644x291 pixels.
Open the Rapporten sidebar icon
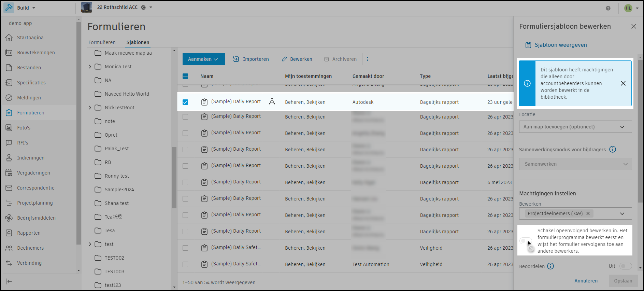pyautogui.click(x=9, y=233)
